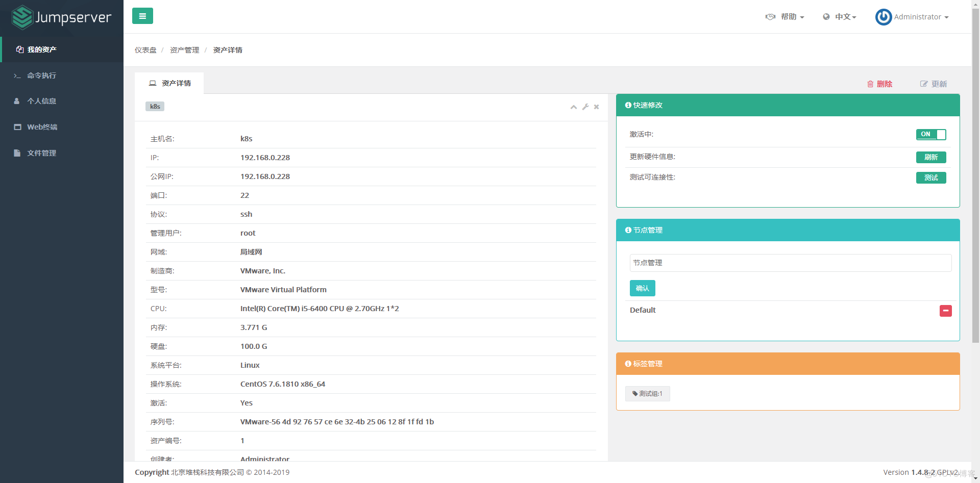Screen dimensions: 980x483
Task: Click the info icon in 标签管理 header
Action: (628, 364)
